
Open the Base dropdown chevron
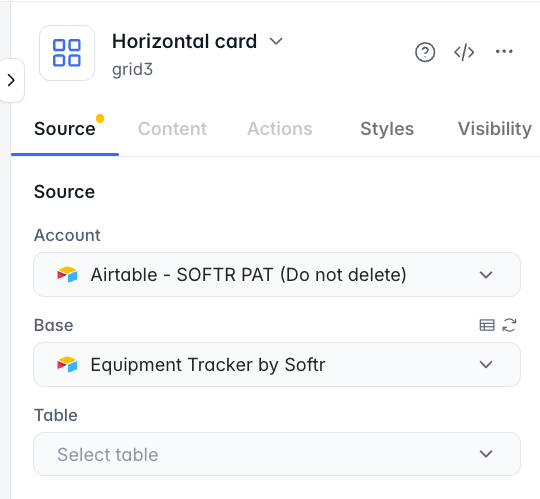coord(486,365)
